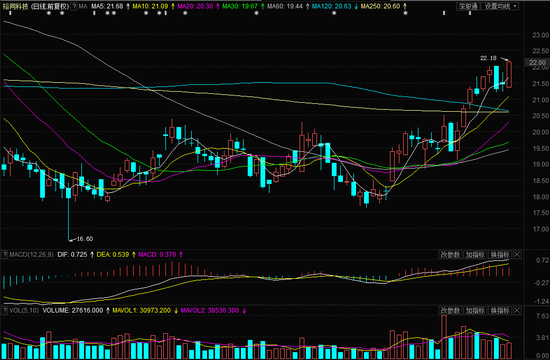
Task: Click the MA5 upward trend arrow
Action: coord(128,6)
